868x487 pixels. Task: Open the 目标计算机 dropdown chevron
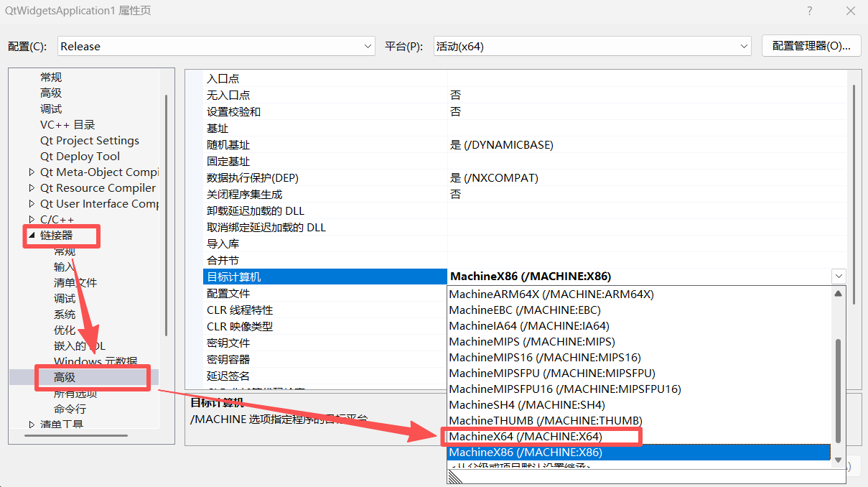click(839, 276)
